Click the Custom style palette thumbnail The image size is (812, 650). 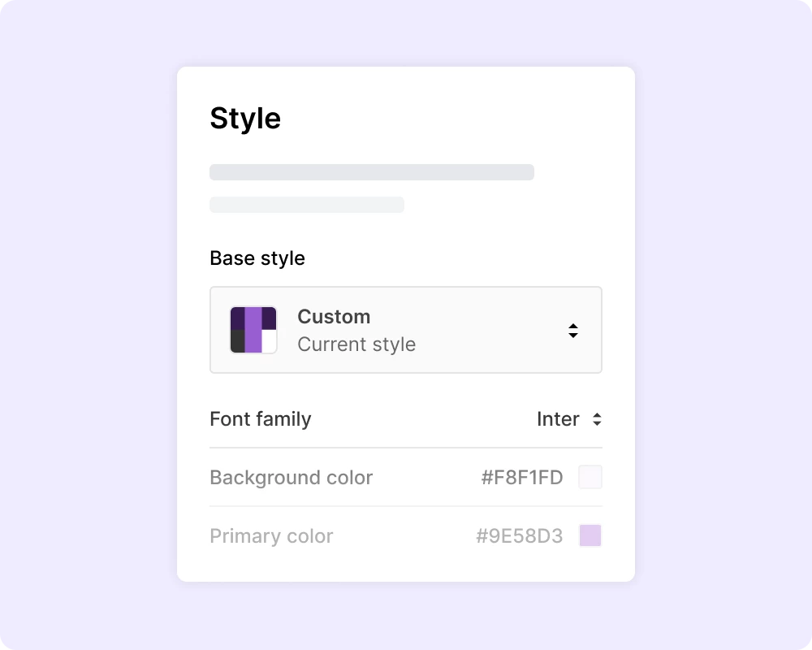coord(253,330)
